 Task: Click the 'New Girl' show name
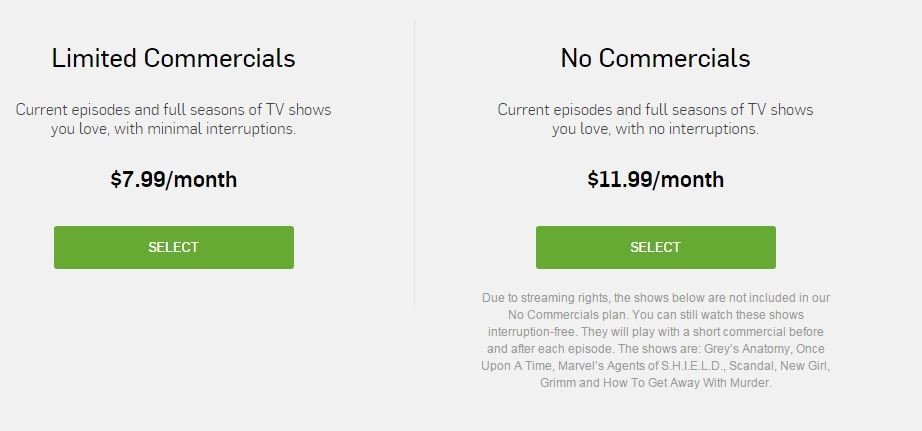[806, 366]
